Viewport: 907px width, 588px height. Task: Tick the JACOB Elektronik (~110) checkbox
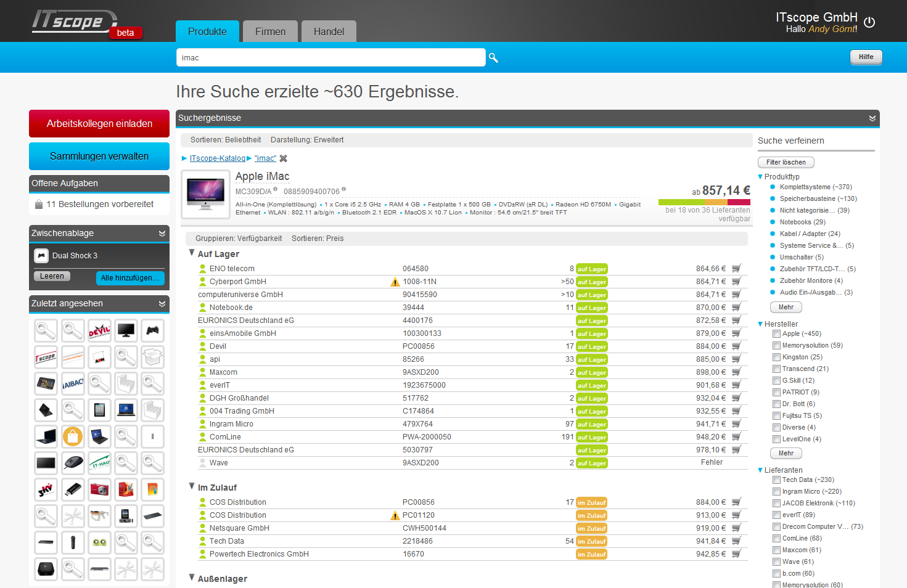(777, 504)
